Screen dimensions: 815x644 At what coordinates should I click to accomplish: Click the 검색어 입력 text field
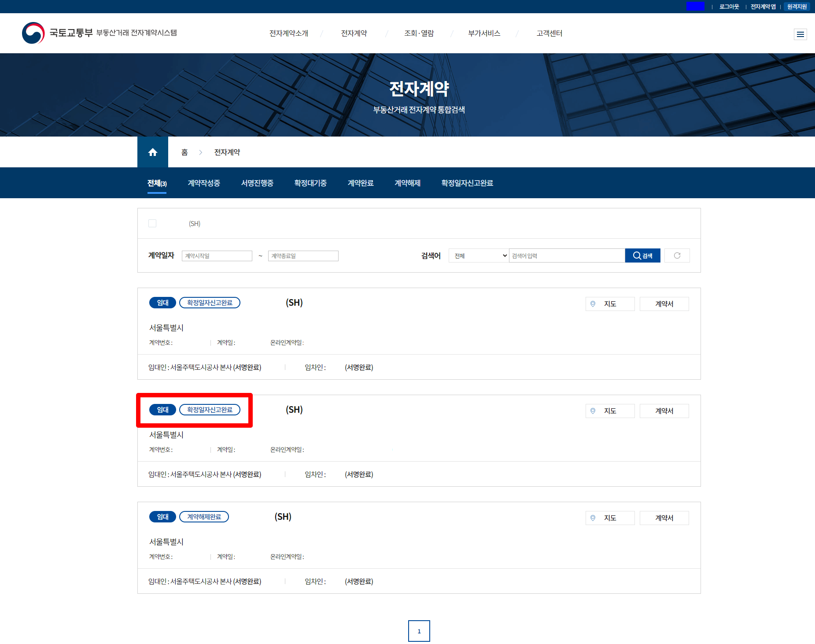tap(567, 255)
